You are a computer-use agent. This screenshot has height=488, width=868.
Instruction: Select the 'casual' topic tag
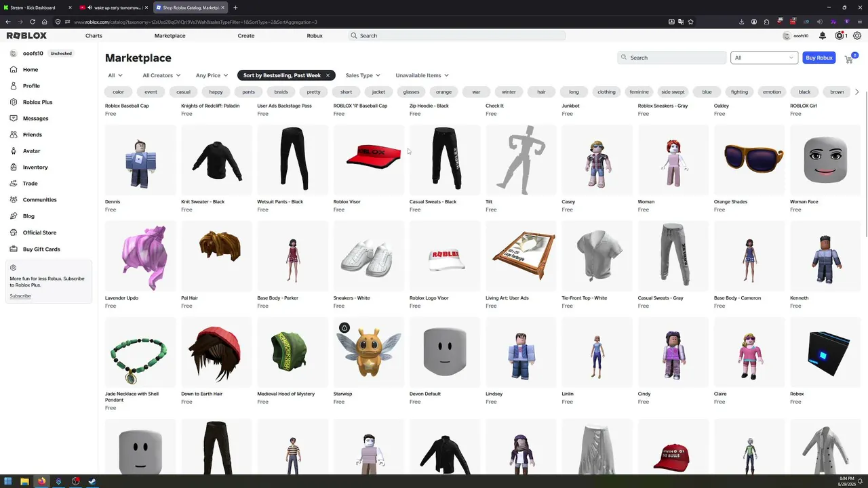tap(183, 91)
